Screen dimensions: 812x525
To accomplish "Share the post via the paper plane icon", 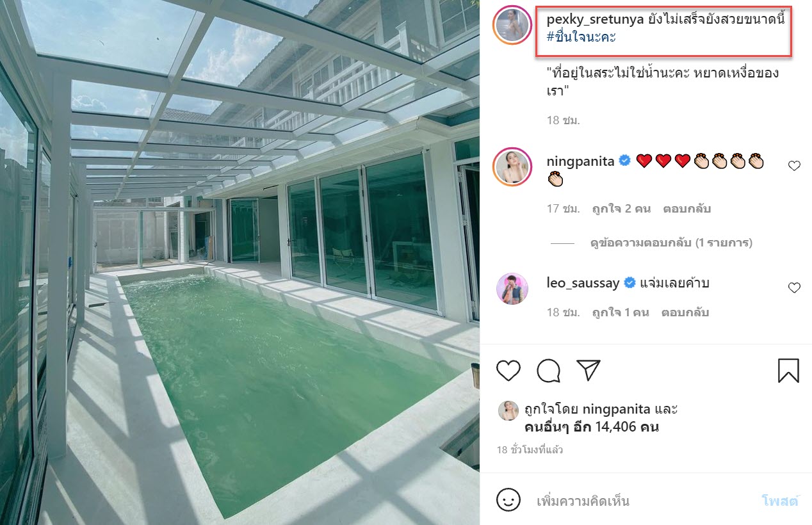I will pos(588,369).
